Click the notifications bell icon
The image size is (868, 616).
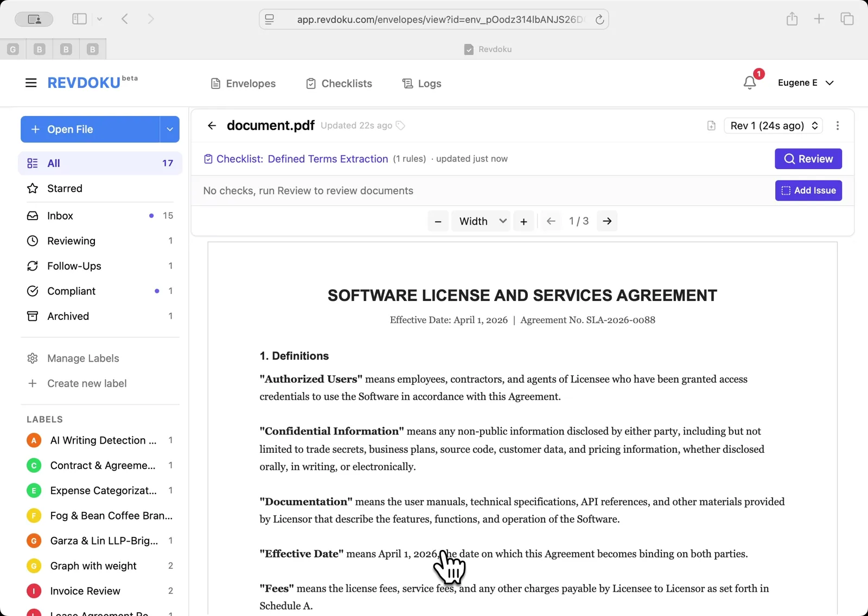[x=750, y=82]
